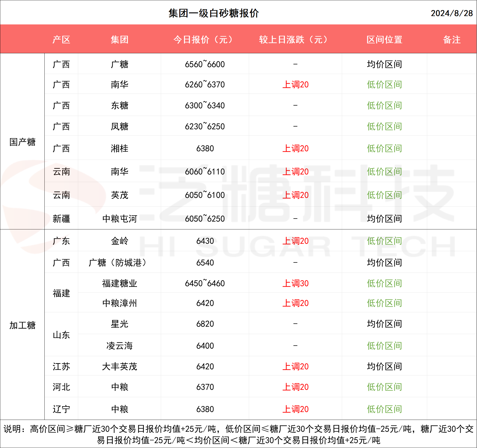This screenshot has width=477, height=448.
Task: Click the 区间位置 column header
Action: click(384, 39)
